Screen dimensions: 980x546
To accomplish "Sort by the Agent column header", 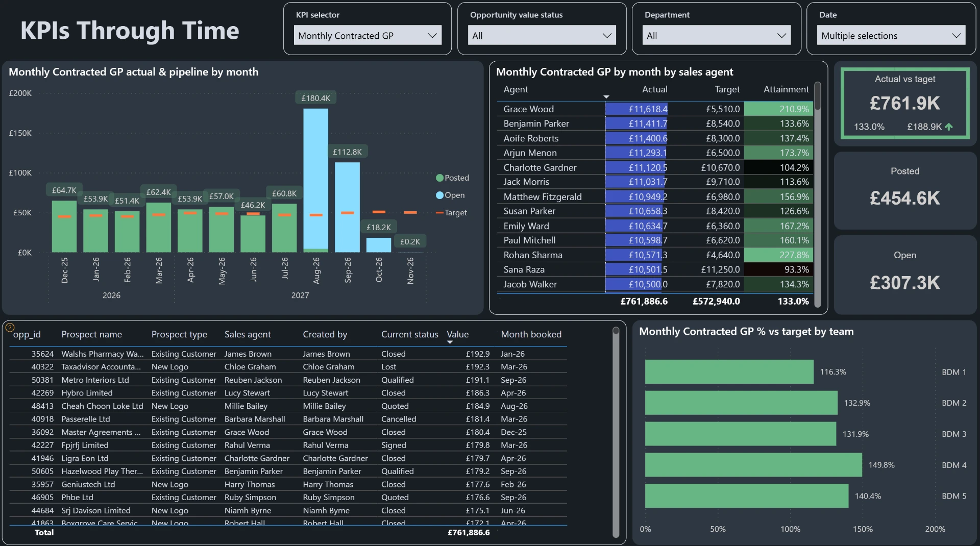I will 516,89.
